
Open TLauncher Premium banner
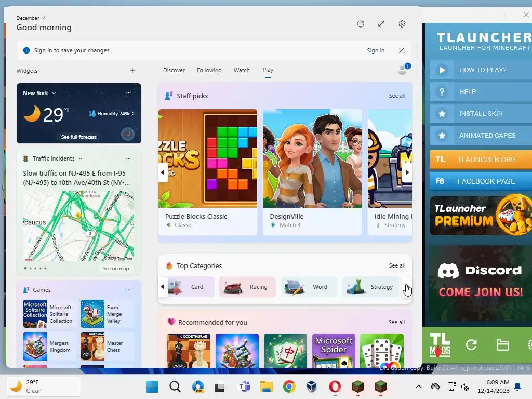[481, 216]
